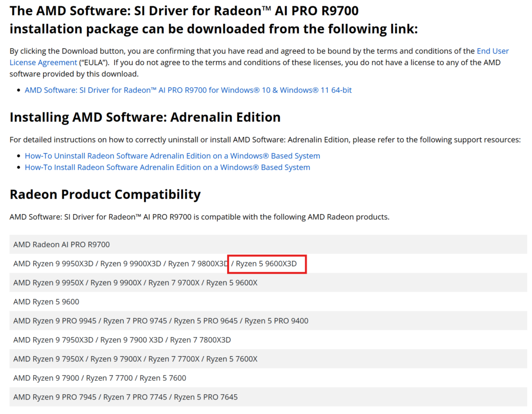The height and width of the screenshot is (414, 532).
Task: Select row starting 'AMD Ryzen 9 9950X / Ryzen 9 9900X'
Action: coord(268,282)
